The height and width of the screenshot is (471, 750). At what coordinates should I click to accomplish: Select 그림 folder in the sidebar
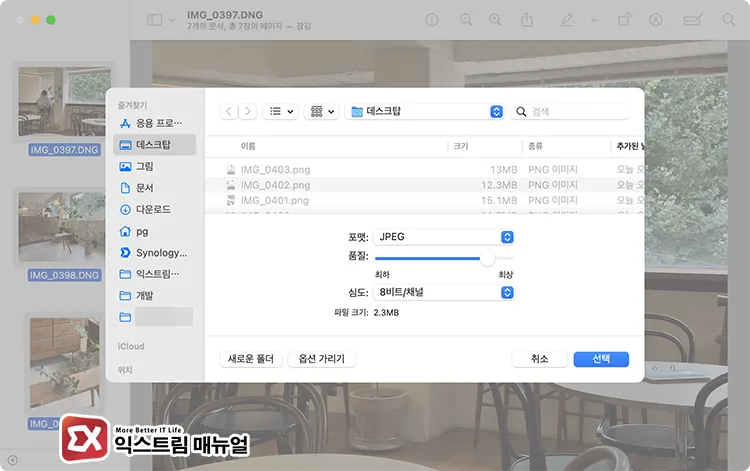(x=154, y=166)
